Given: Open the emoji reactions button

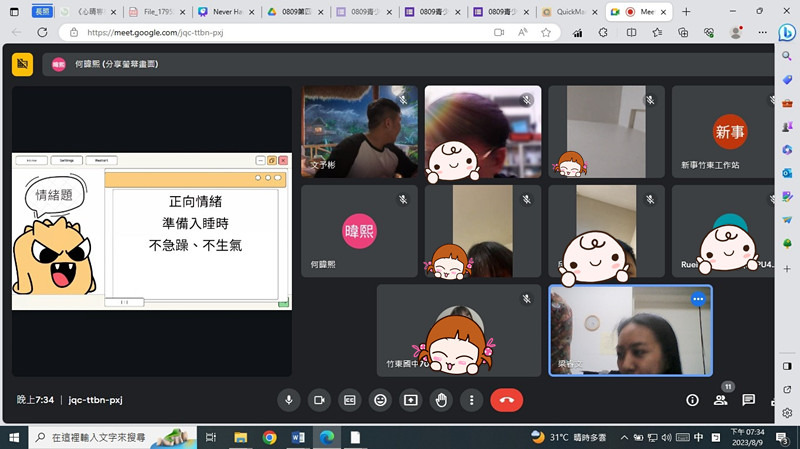Looking at the screenshot, I should coord(380,400).
